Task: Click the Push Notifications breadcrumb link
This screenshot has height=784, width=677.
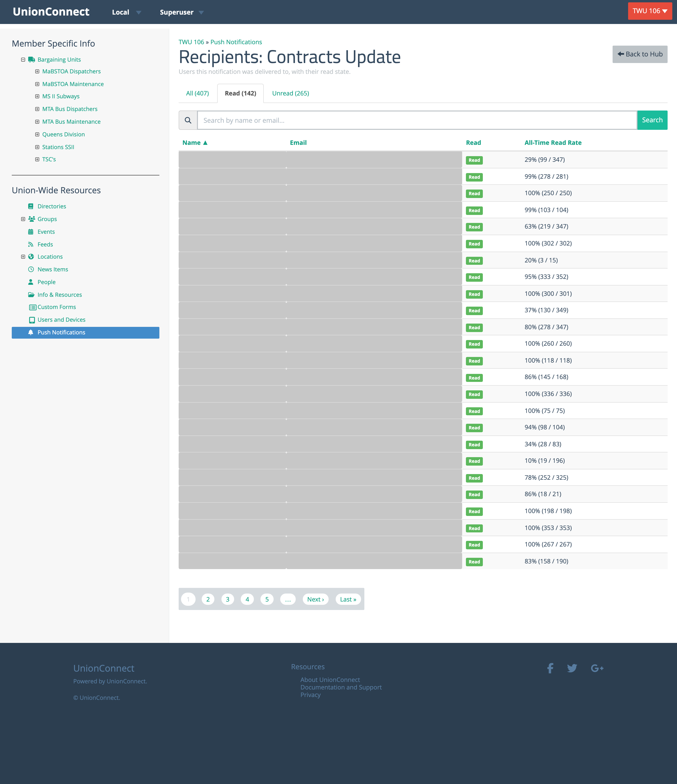Action: tap(236, 42)
